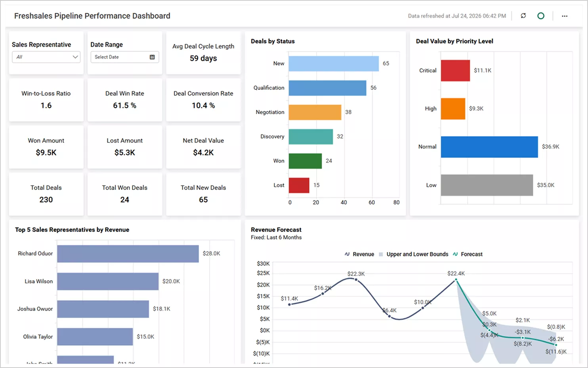Click the Deal Win Rate card
This screenshot has height=368, width=588.
click(x=125, y=100)
